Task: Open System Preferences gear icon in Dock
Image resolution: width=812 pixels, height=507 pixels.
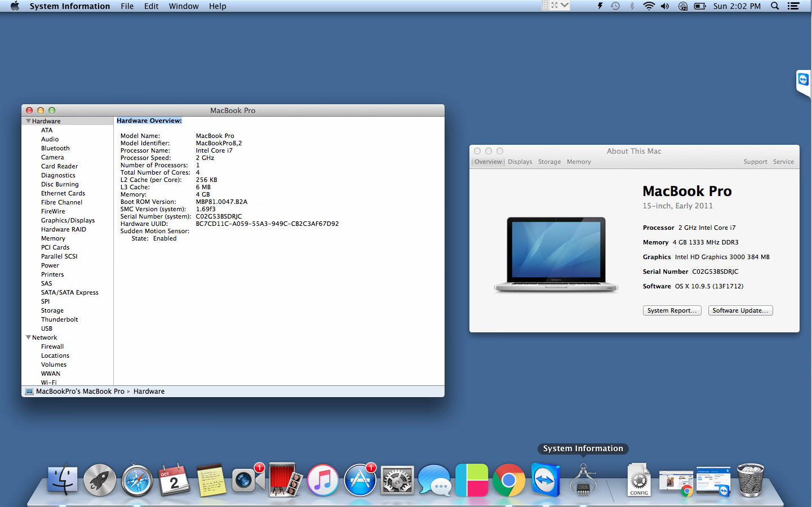Action: pyautogui.click(x=397, y=481)
